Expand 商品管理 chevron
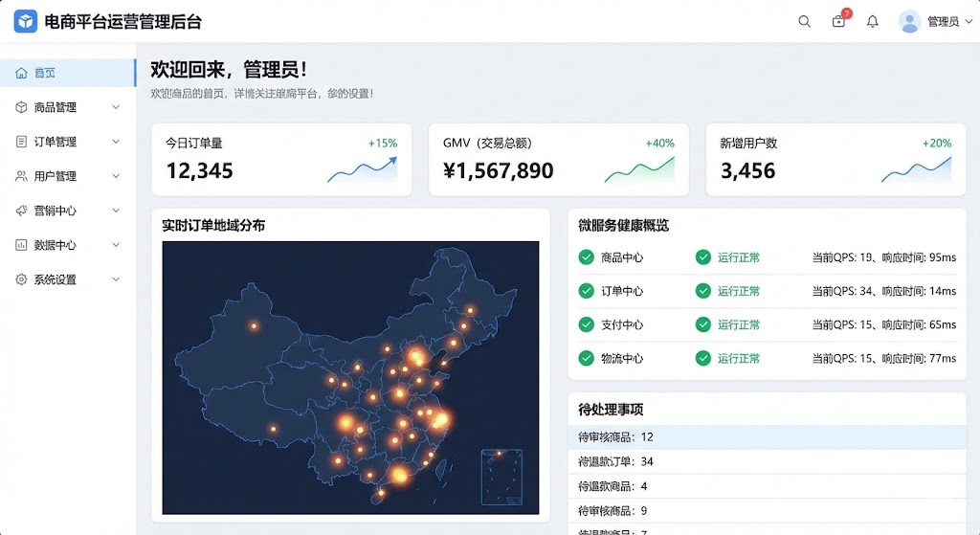 116,107
